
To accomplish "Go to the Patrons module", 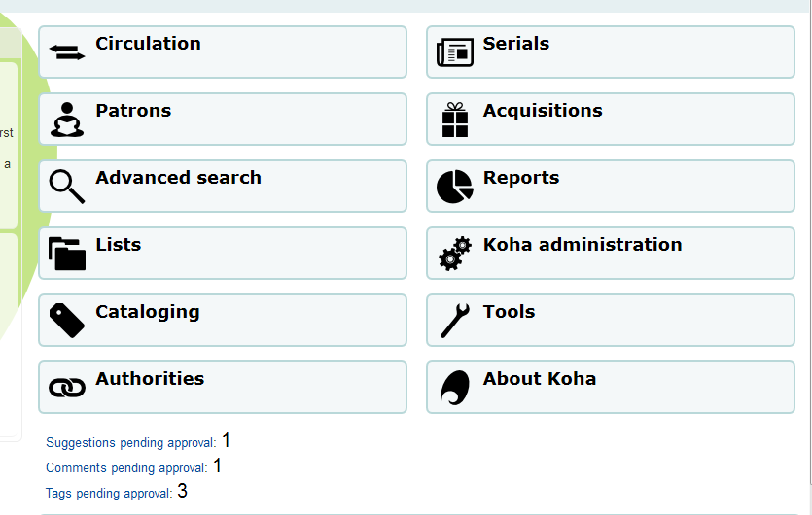I will 133,111.
